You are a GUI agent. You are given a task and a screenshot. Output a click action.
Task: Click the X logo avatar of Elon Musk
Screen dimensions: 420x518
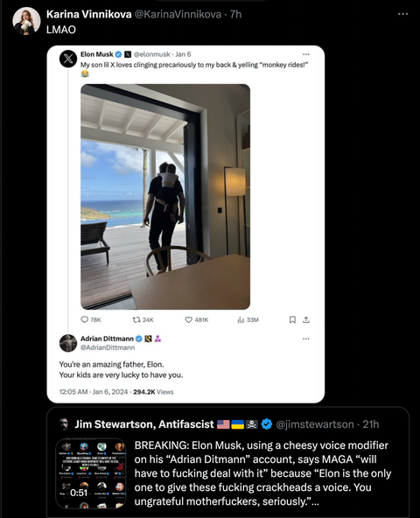68,59
